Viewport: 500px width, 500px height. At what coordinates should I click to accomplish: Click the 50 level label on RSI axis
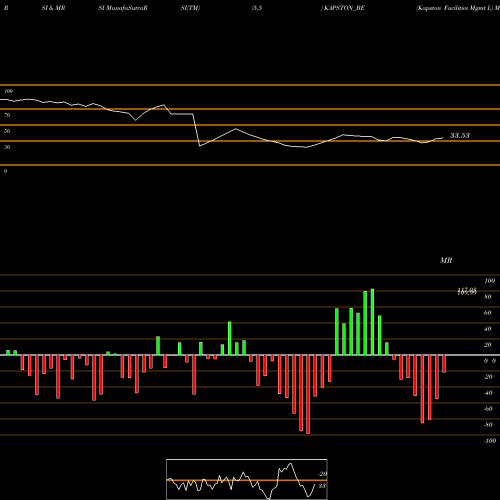tap(7, 131)
